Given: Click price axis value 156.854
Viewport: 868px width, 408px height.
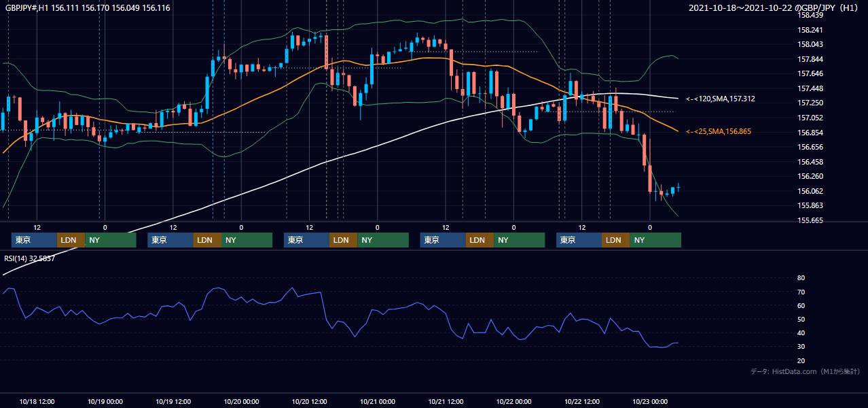Looking at the screenshot, I should 810,133.
